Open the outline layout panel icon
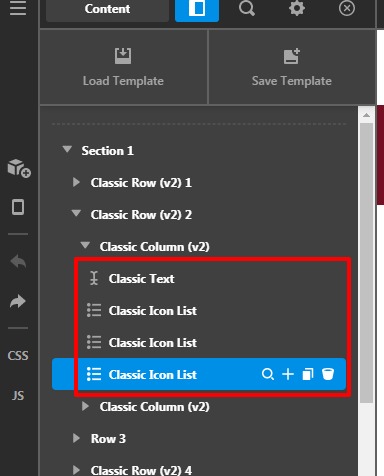This screenshot has height=476, width=384. pyautogui.click(x=197, y=10)
